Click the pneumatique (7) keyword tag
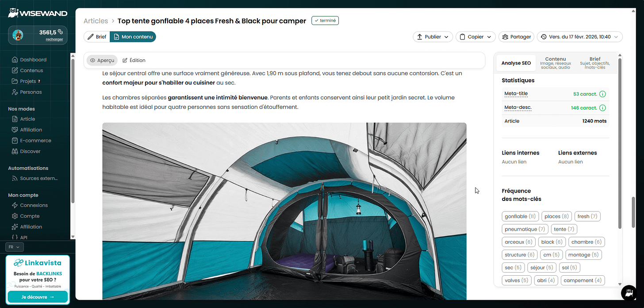The height and width of the screenshot is (308, 644). point(525,229)
